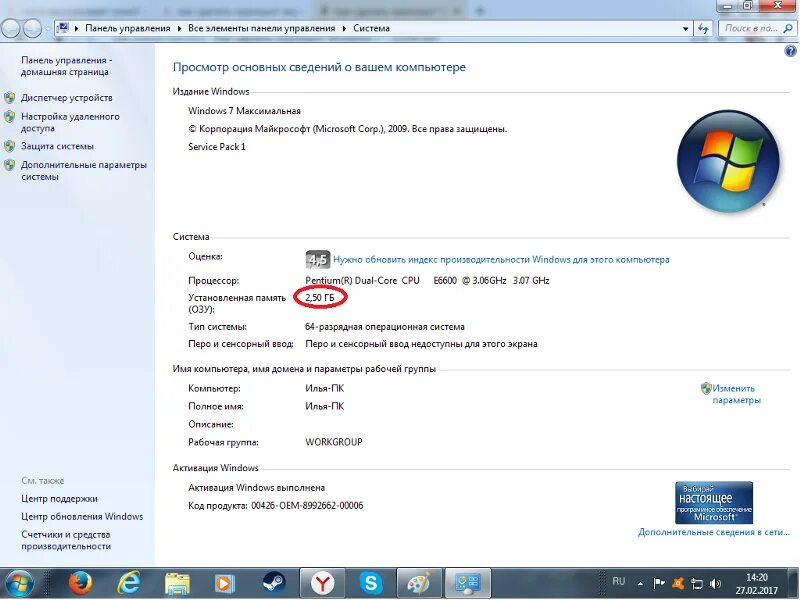Viewport: 800px width, 600px height.
Task: Click the genuine Microsoft software banner
Action: tap(714, 503)
